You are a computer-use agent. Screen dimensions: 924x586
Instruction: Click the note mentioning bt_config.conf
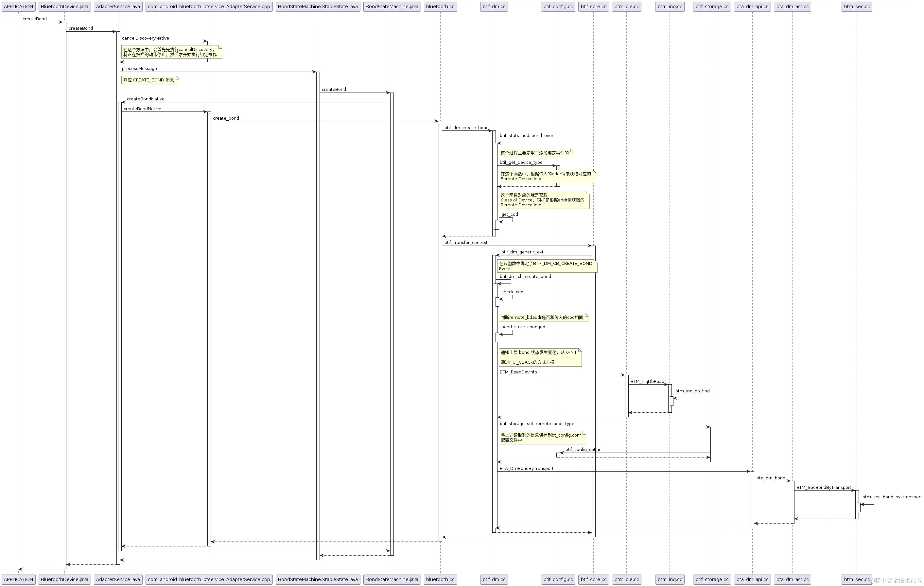click(542, 438)
